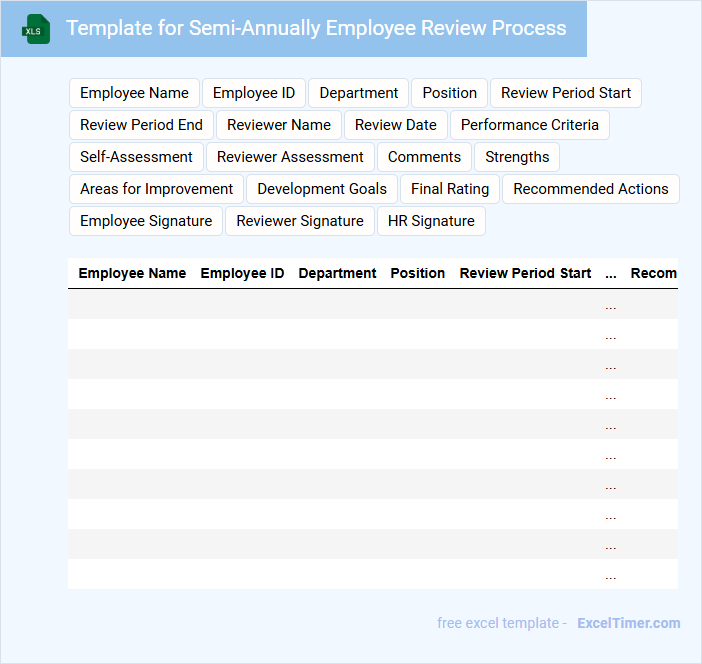Click the Strengths tag
Viewport: 702px width, 664px height.
point(517,157)
